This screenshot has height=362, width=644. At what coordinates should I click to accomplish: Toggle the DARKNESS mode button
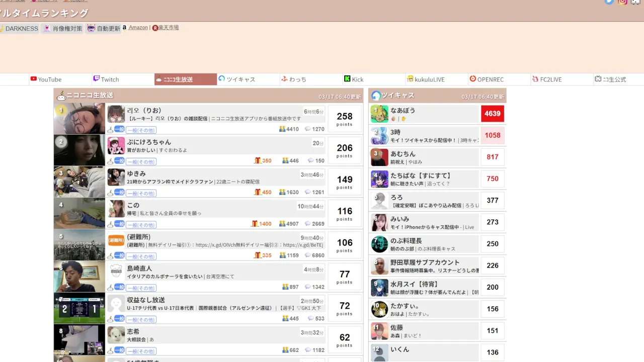click(19, 29)
